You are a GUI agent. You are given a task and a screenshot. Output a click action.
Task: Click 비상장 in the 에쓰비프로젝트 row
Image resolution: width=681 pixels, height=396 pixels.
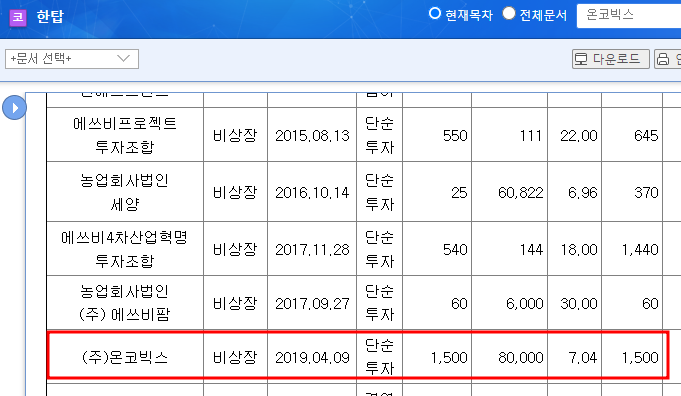[235, 135]
